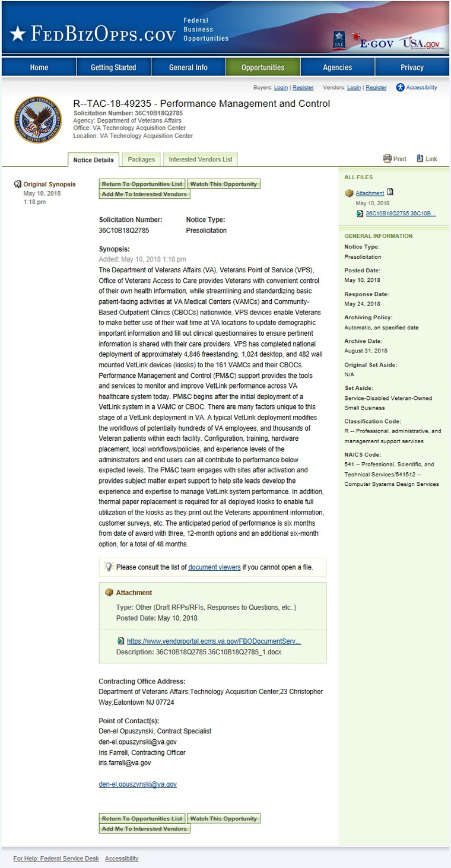This screenshot has height=868, width=451.
Task: Open the vendorportal.ecms.va.gov attachment link
Action: click(214, 641)
